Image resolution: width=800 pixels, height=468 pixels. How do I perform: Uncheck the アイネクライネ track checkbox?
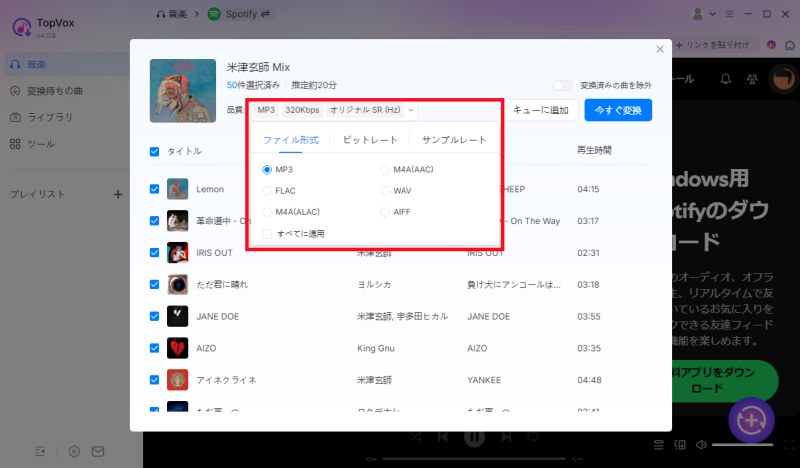click(155, 380)
